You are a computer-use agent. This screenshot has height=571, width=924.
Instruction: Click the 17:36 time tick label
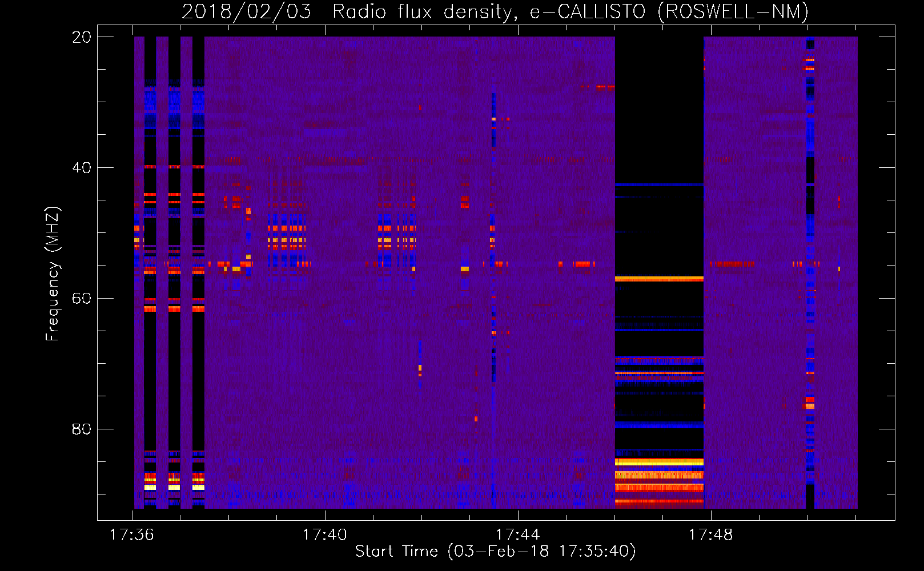pyautogui.click(x=132, y=535)
